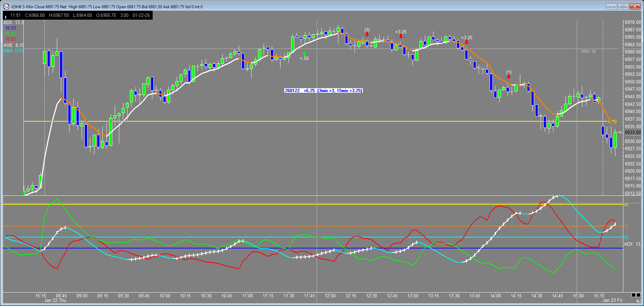
Task: Click the NJ label in bottom right corner
Action: (x=638, y=301)
